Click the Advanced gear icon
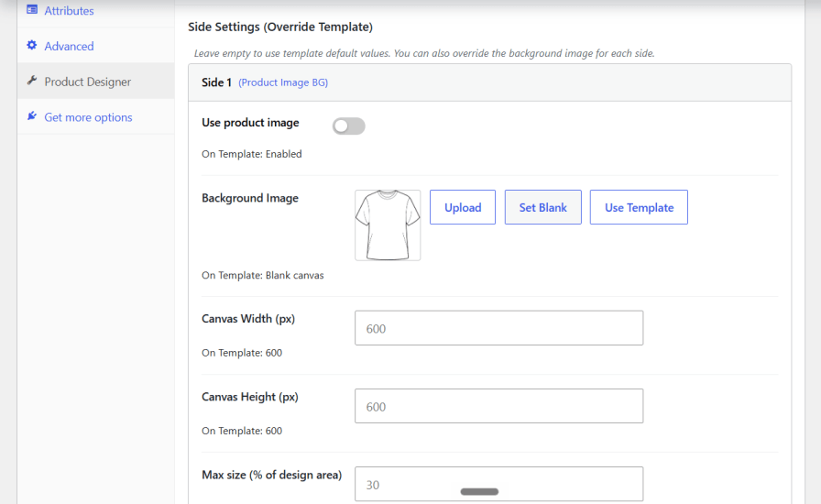The width and height of the screenshot is (821, 504). (32, 45)
